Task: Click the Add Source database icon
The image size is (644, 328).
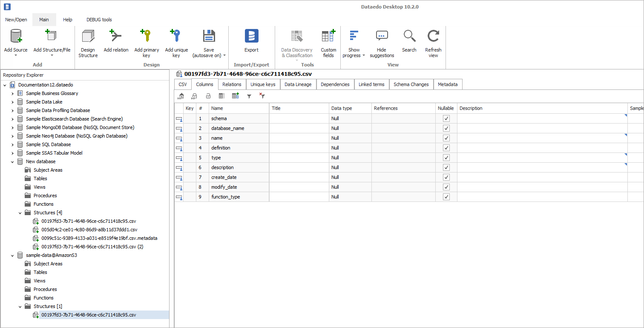Action: (16, 37)
